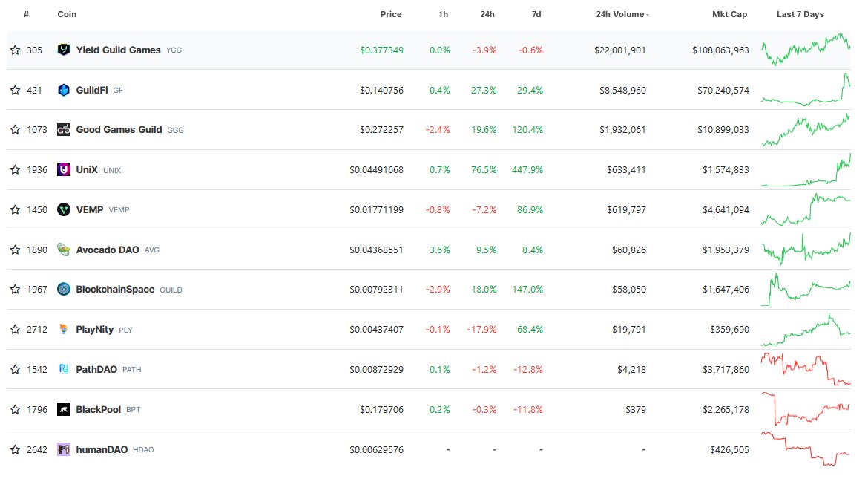This screenshot has height=479, width=868.
Task: Sort the table by Coin name
Action: (x=67, y=14)
